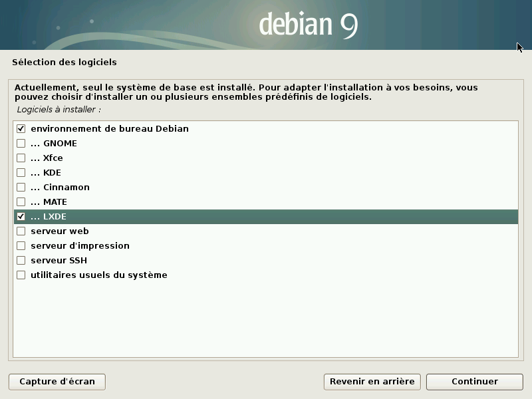This screenshot has height=399, width=532.
Task: Tick utilitaires usuels du système checkbox
Action: 21,275
